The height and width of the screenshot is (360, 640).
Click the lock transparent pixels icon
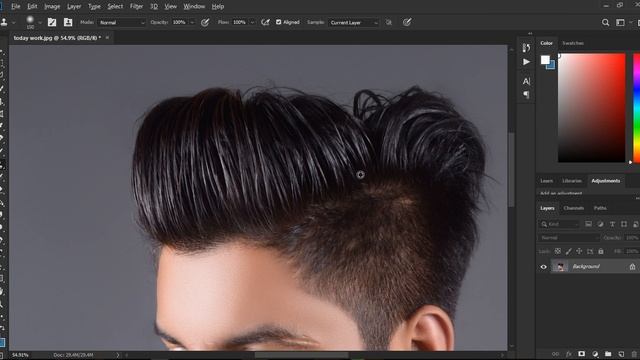pos(558,251)
